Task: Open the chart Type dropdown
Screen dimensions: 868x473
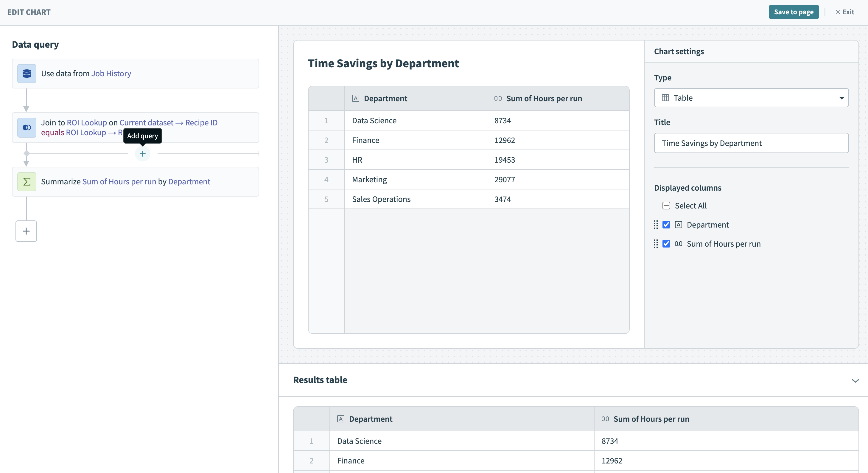Action: [x=751, y=98]
